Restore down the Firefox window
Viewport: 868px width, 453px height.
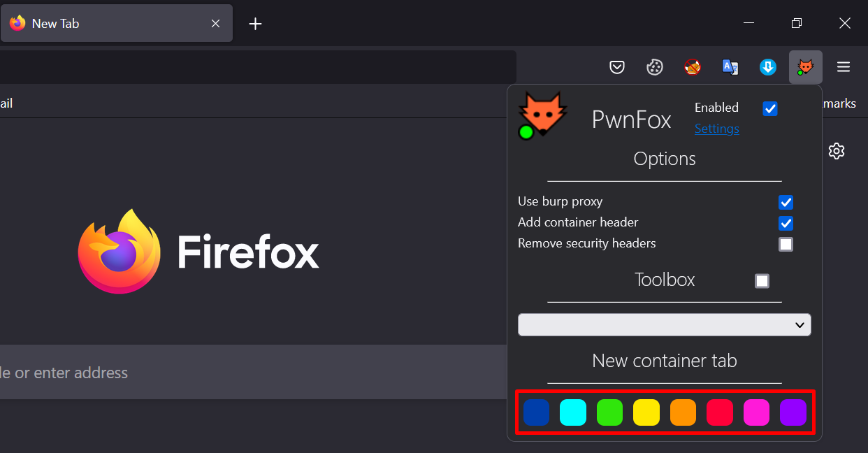point(797,23)
